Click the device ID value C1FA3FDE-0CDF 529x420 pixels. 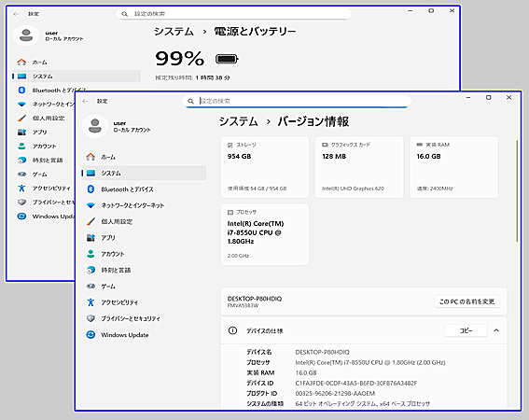pos(355,383)
